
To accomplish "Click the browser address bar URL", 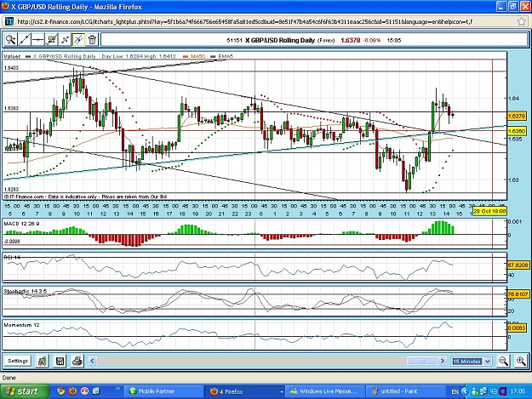I will (x=244, y=22).
